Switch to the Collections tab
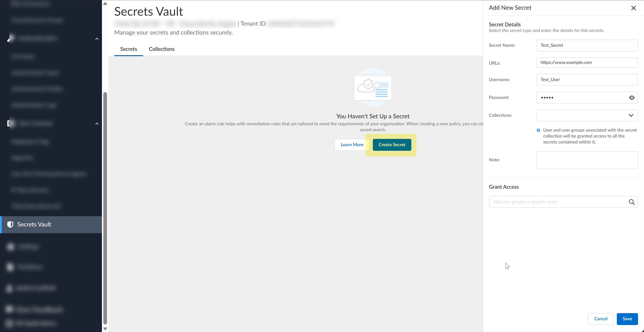 coord(161,49)
